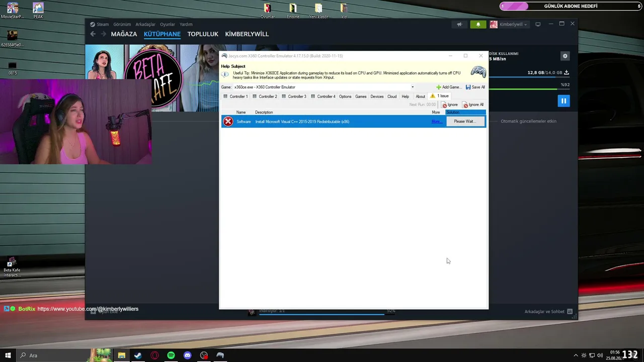Switch to Steam from the taskbar
The image size is (644, 362).
[x=138, y=355]
